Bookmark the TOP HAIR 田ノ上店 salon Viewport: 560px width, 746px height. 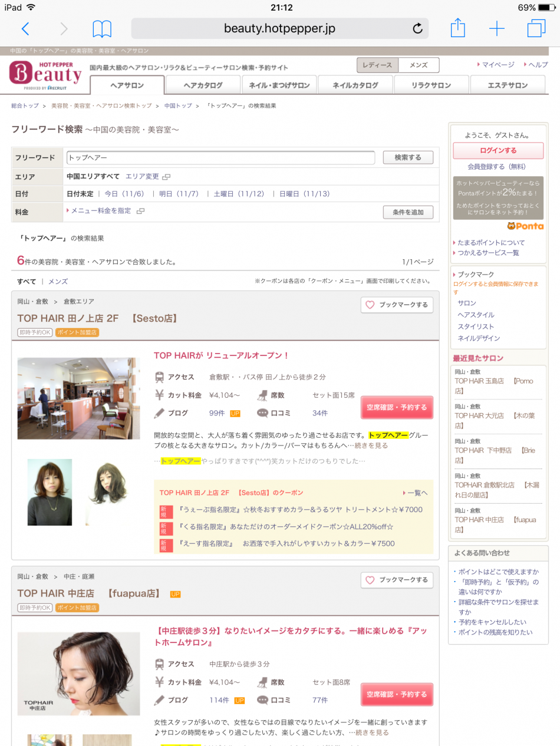click(397, 305)
